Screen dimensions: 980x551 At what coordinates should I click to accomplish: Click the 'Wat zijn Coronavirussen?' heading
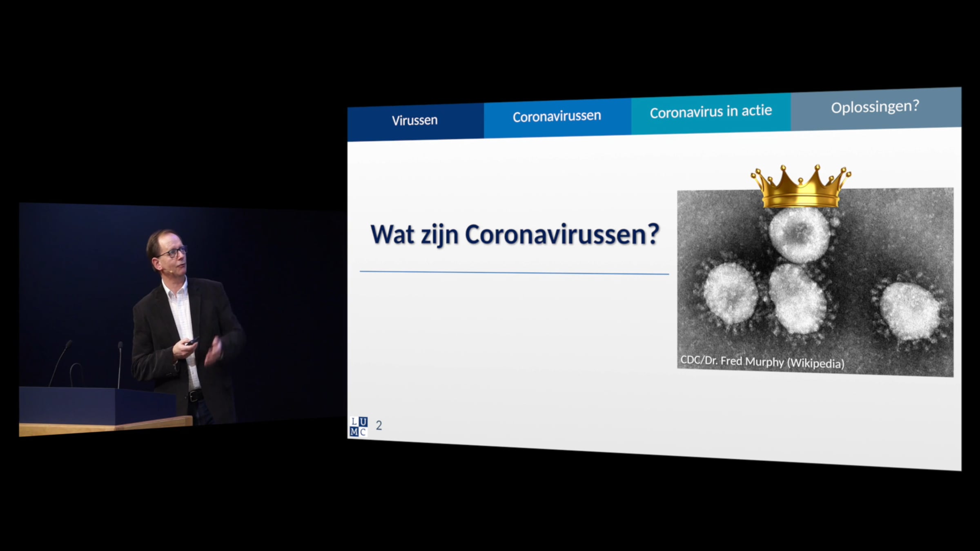pyautogui.click(x=514, y=235)
